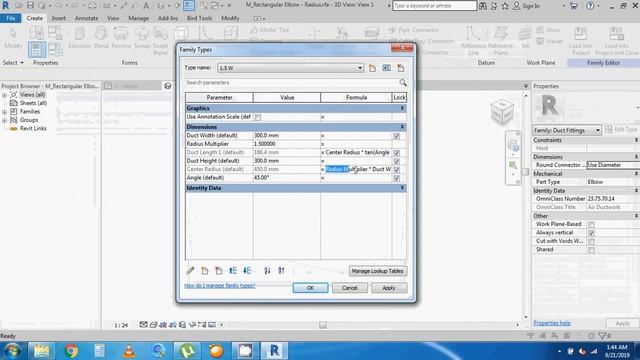Switch to the Add-Ins ribbon tab
Screen dimensions: 640x360
(167, 18)
